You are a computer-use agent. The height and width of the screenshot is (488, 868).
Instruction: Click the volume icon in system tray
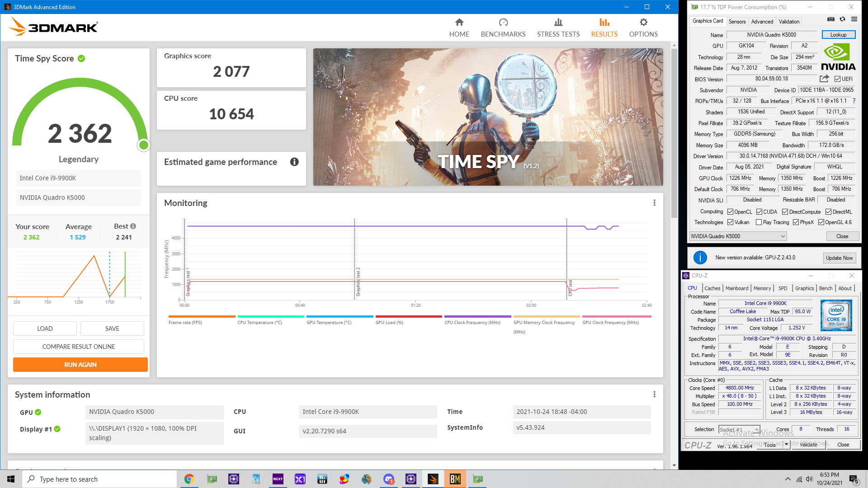tap(809, 479)
